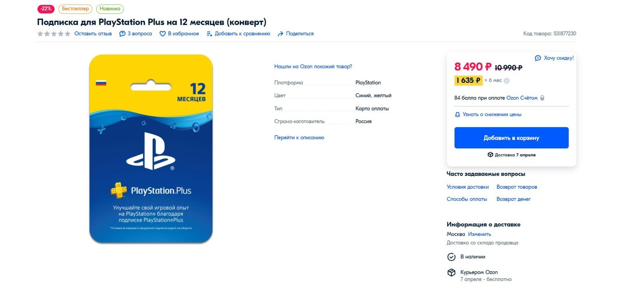Open Условия доставки FAQ link
Image resolution: width=644 pixels, height=285 pixels.
point(468,187)
